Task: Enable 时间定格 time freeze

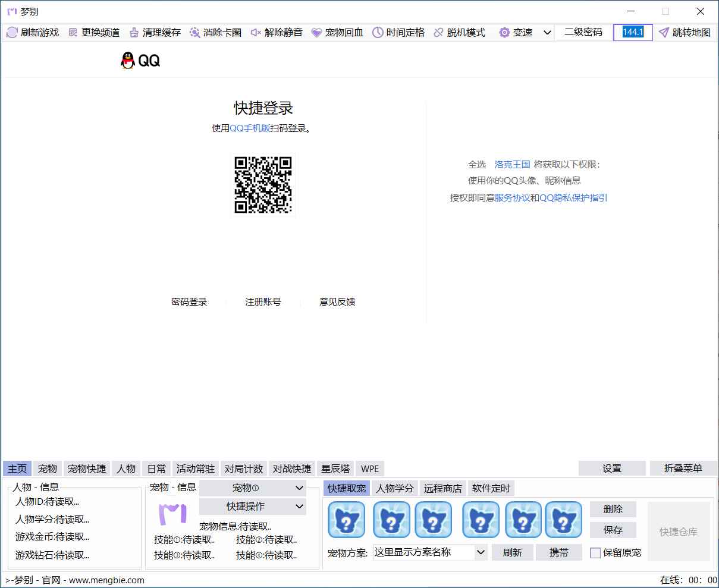Action: pyautogui.click(x=378, y=33)
